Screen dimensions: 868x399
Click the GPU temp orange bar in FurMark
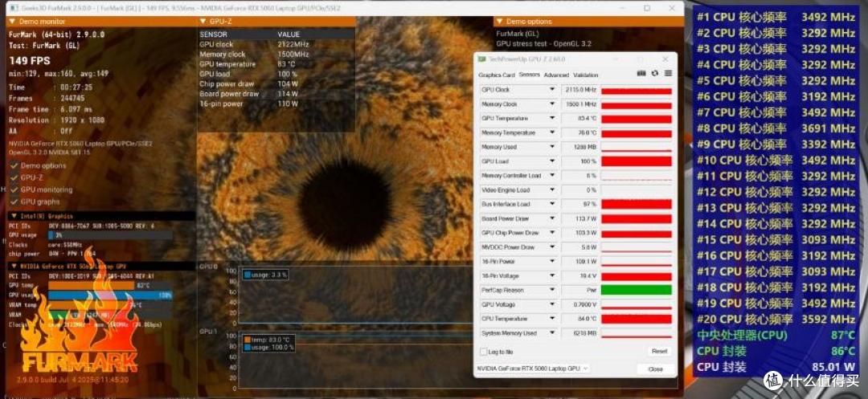[x=92, y=285]
